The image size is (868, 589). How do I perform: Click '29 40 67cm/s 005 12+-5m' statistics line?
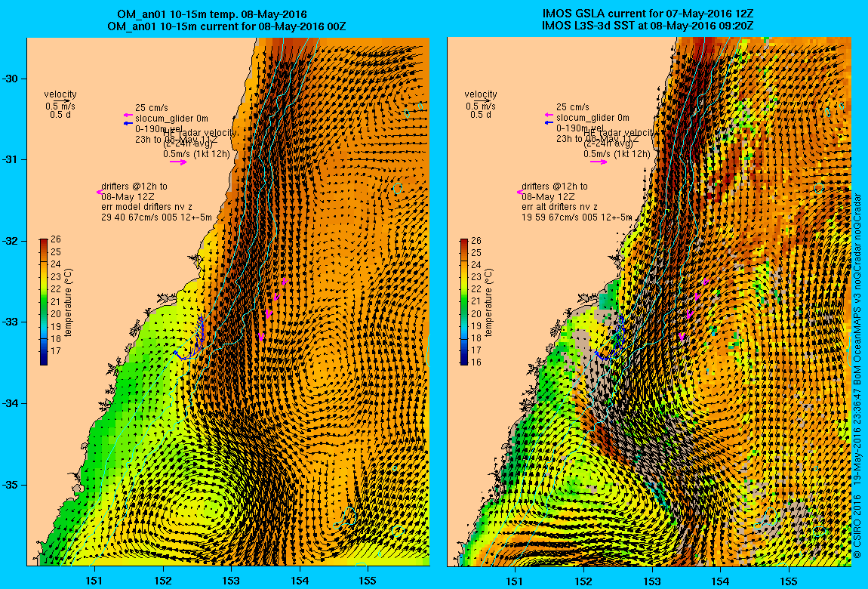pos(157,217)
